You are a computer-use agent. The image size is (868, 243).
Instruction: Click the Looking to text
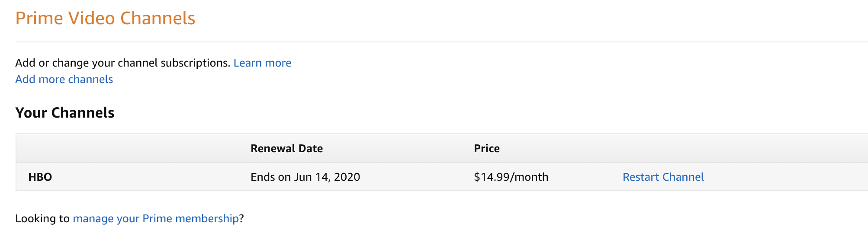coord(42,218)
